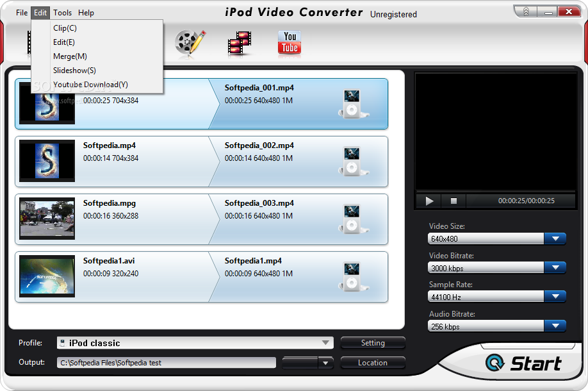Expand the Sample Rate dropdown
Screen dimensions: 588x391
click(x=555, y=296)
